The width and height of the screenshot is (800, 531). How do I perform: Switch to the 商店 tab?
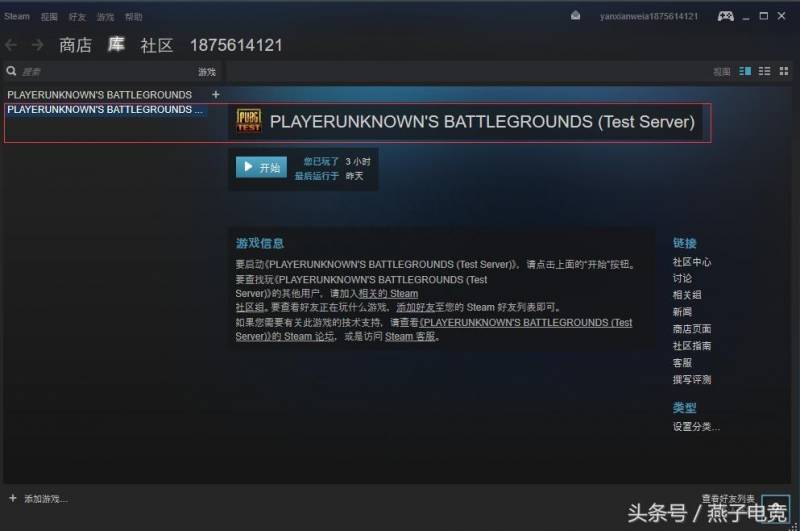click(76, 45)
